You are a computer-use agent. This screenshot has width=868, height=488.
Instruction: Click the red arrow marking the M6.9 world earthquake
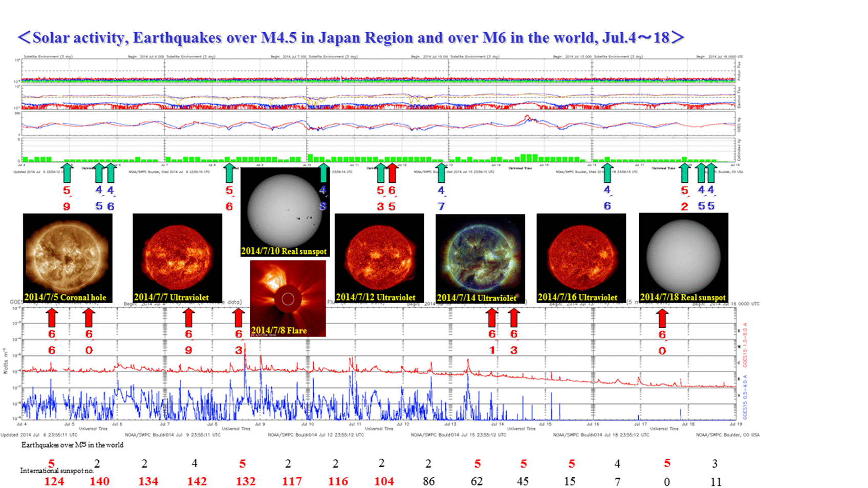pyautogui.click(x=189, y=317)
